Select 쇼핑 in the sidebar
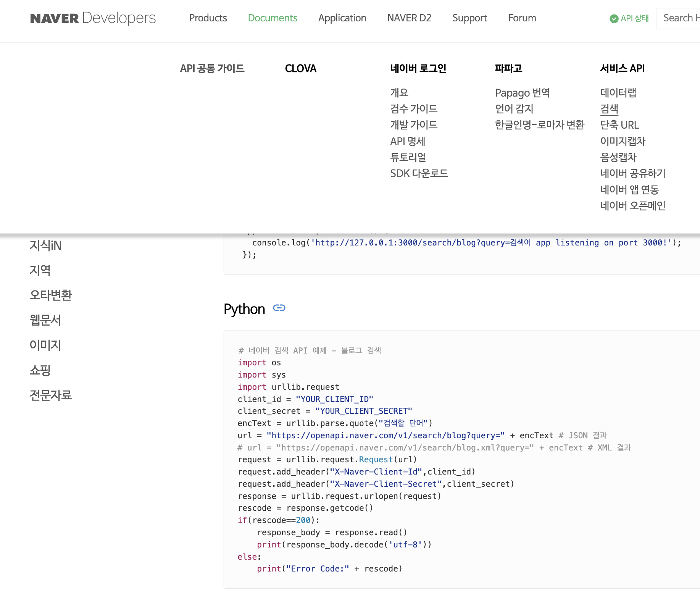700x607 pixels. (x=40, y=370)
